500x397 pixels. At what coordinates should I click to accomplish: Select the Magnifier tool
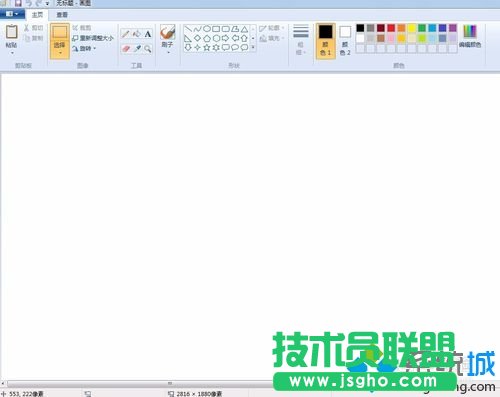tap(148, 49)
